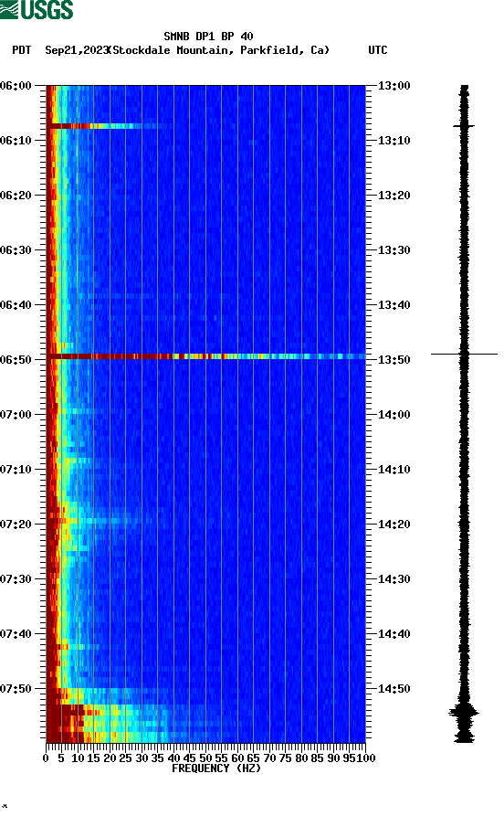This screenshot has width=504, height=816.
Task: Click the 07:50 PDT time label
Action: click(x=16, y=688)
